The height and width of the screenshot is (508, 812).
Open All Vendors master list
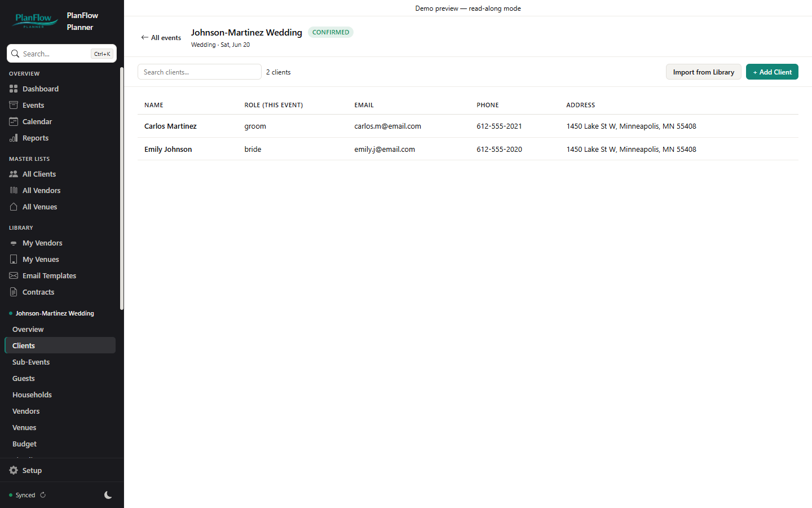click(x=60, y=190)
